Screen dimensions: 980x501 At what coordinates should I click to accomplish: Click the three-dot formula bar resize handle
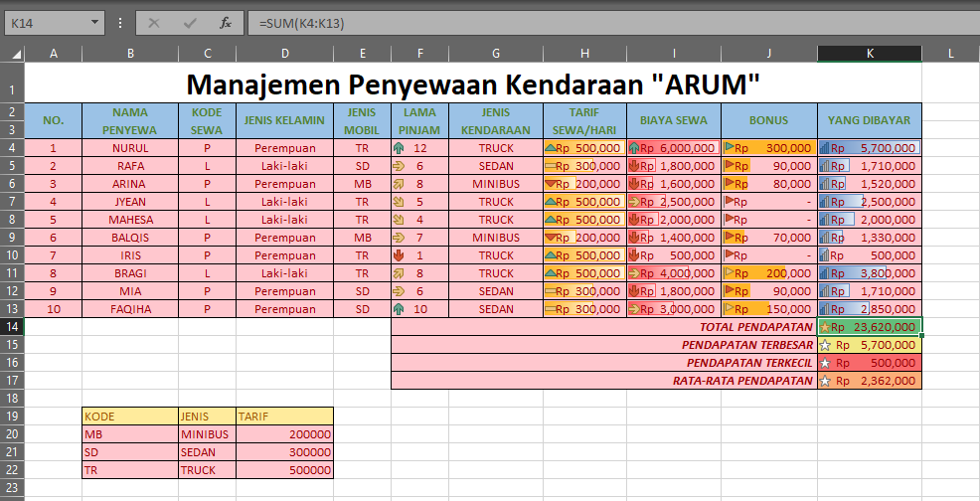tap(120, 23)
